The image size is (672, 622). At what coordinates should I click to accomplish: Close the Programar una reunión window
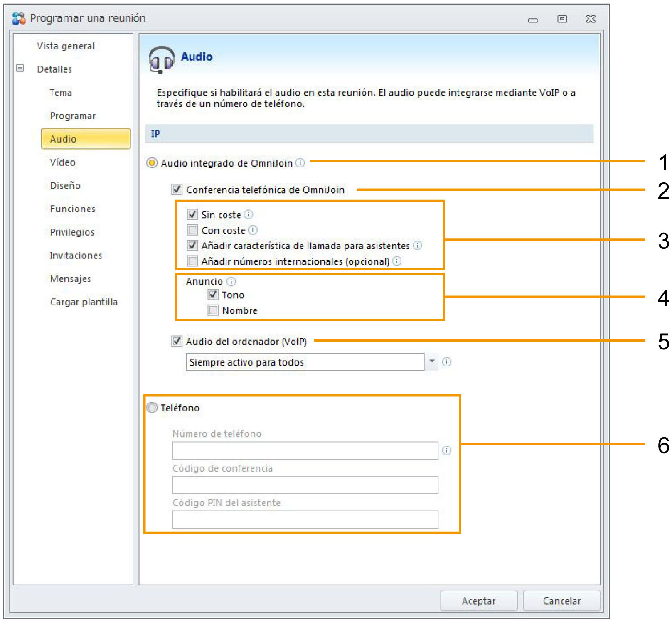[591, 19]
